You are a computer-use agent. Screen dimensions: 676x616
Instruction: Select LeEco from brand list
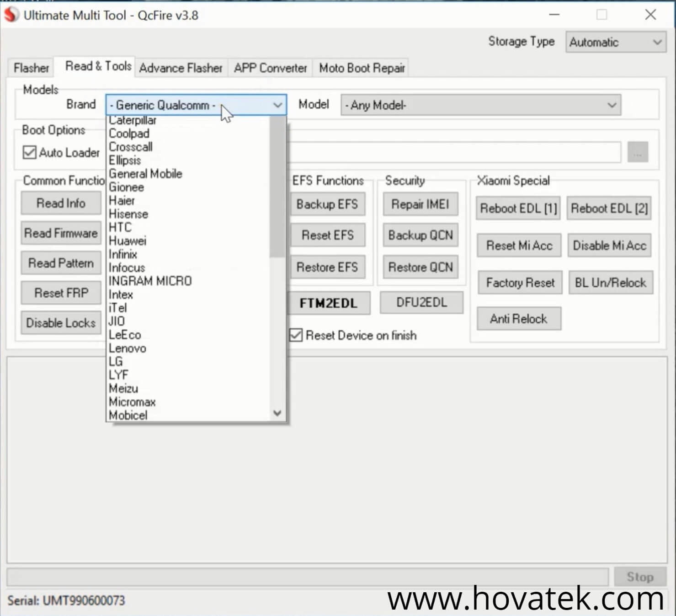[x=188, y=335]
